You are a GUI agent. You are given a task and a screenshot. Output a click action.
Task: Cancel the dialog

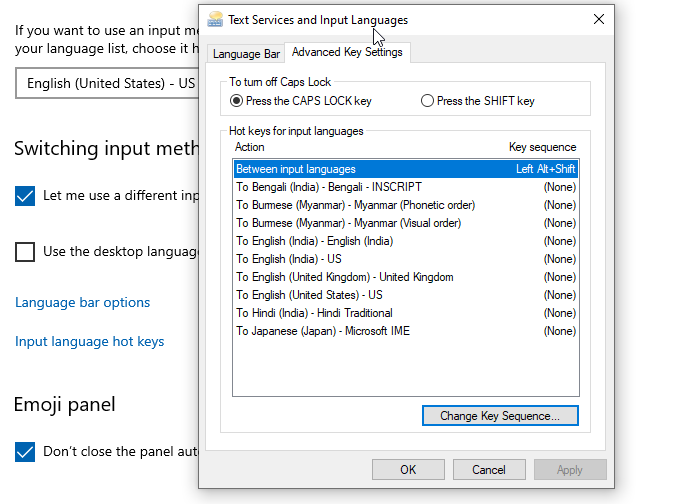(489, 469)
